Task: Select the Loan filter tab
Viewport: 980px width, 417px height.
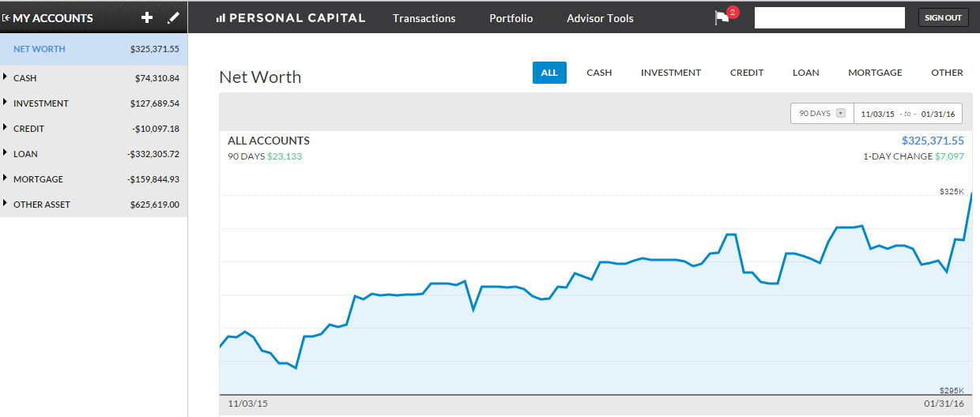Action: pos(806,73)
